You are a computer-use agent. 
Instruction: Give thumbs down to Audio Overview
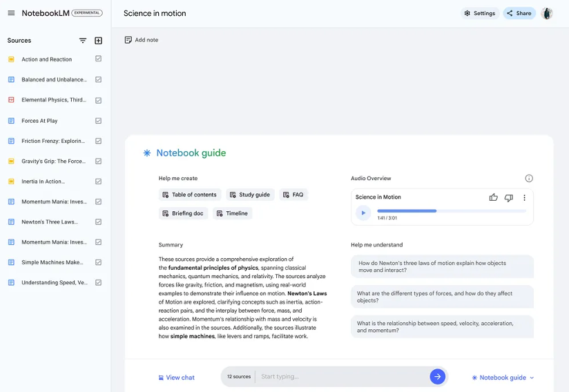coord(509,197)
